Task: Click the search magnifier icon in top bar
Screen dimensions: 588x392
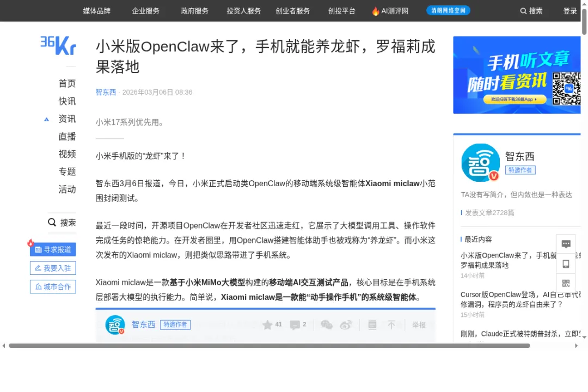Action: coord(523,11)
